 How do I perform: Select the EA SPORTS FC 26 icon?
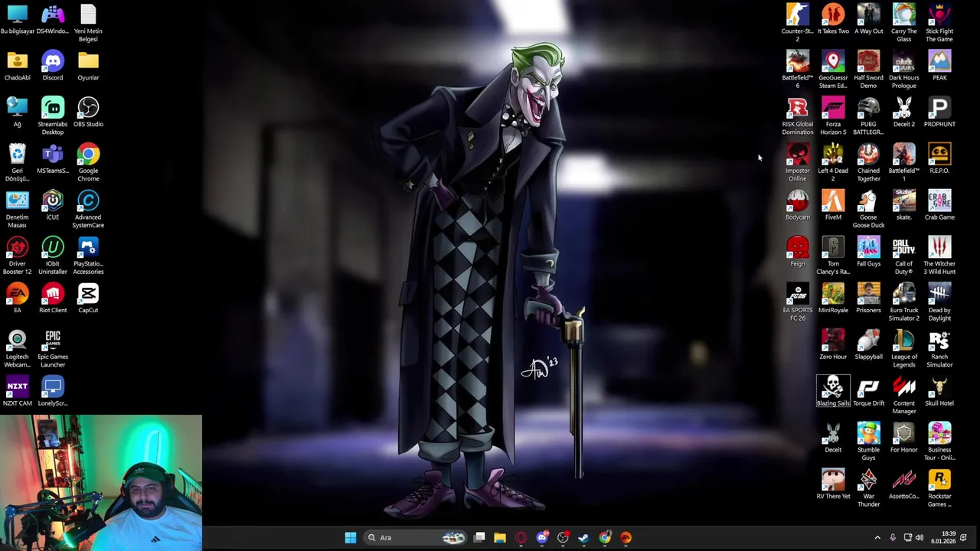coord(797,302)
